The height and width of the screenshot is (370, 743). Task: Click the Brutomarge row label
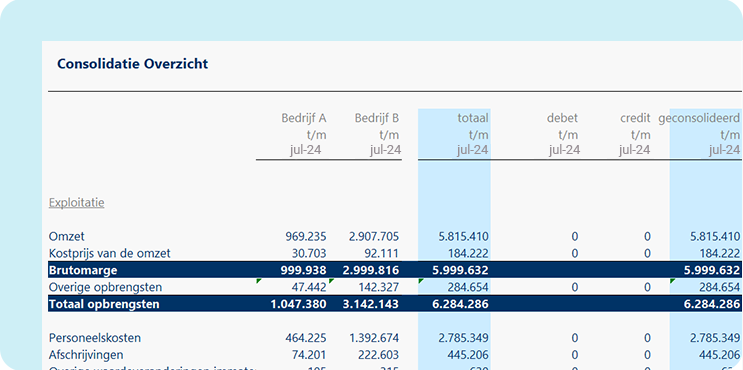click(83, 270)
